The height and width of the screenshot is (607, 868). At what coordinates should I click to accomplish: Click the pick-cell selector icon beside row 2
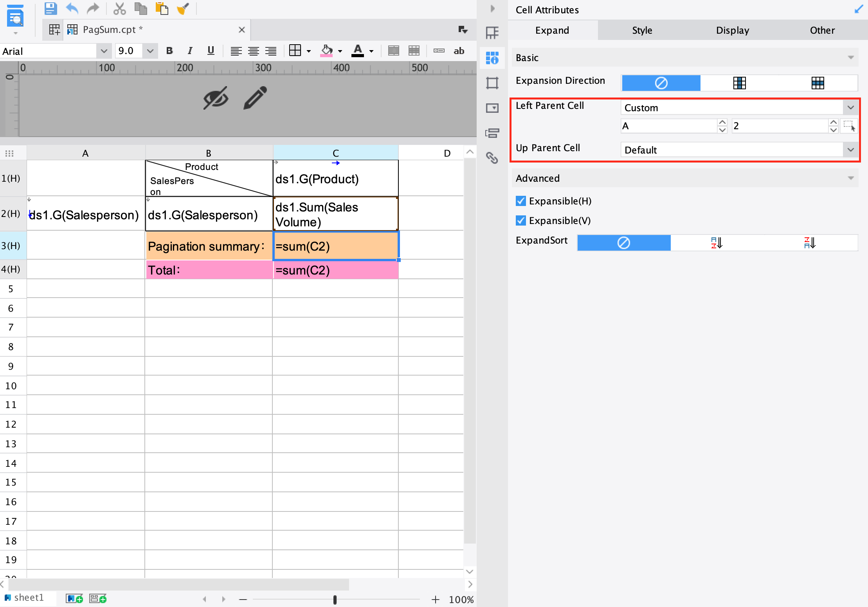[x=849, y=126]
